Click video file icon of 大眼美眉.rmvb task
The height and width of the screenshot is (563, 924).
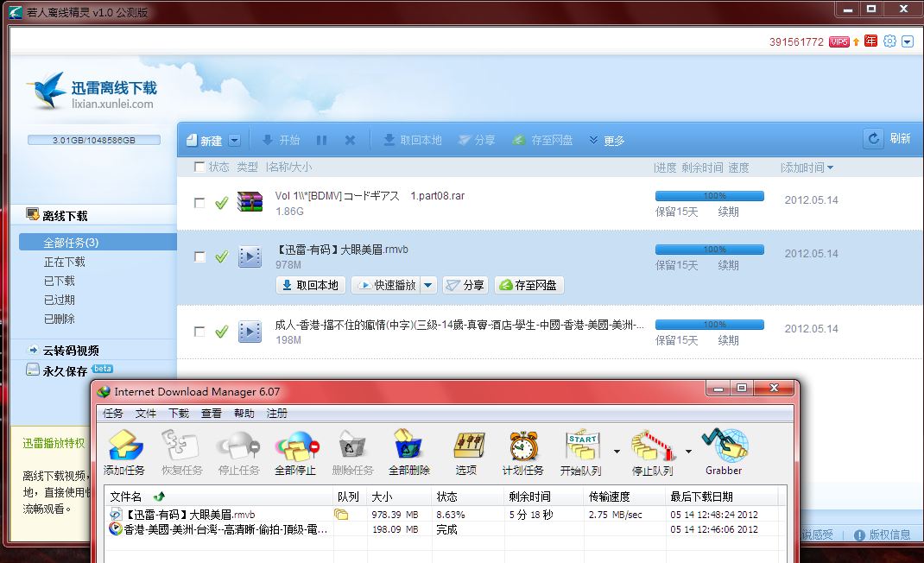tap(250, 256)
